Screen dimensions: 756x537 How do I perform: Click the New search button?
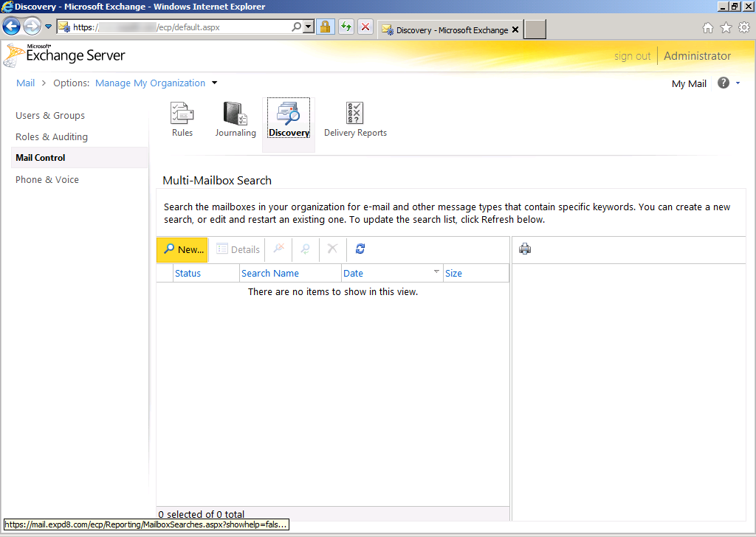click(x=182, y=249)
